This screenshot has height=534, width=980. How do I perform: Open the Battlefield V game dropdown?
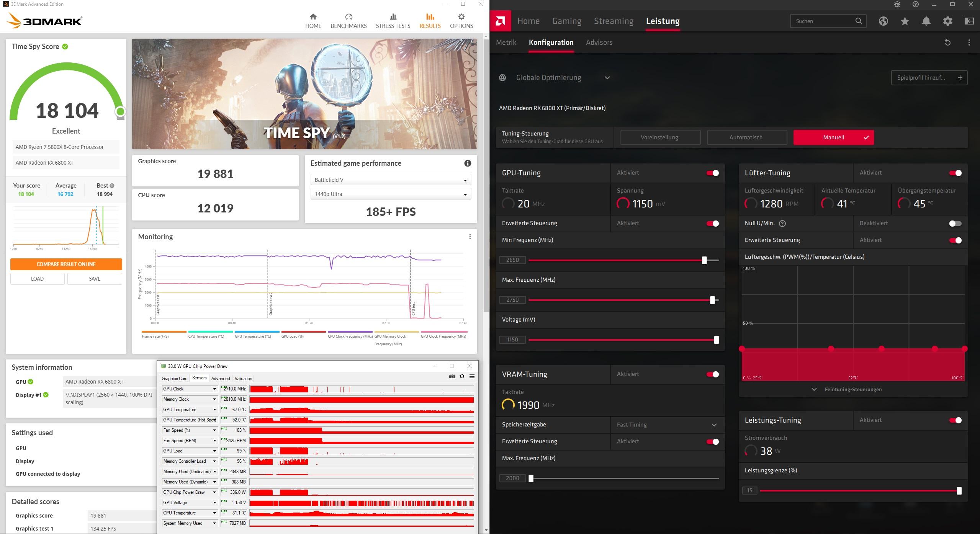391,180
